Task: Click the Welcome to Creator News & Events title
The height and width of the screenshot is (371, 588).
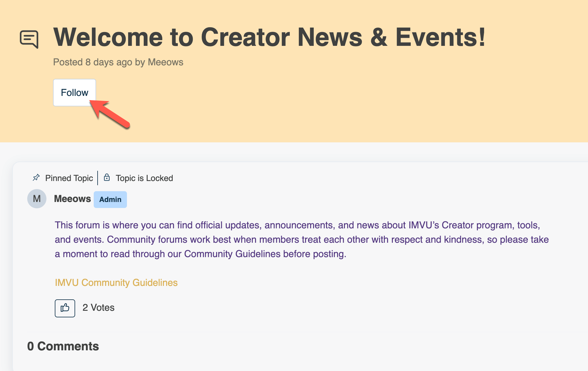Action: pyautogui.click(x=269, y=37)
